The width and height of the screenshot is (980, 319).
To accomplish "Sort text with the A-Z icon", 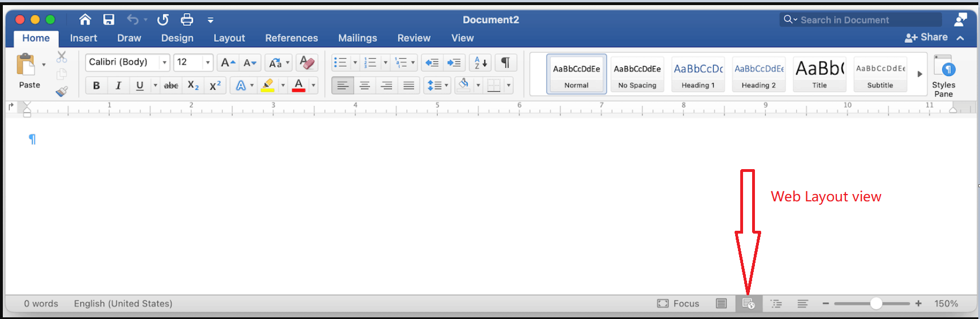I will pos(480,62).
